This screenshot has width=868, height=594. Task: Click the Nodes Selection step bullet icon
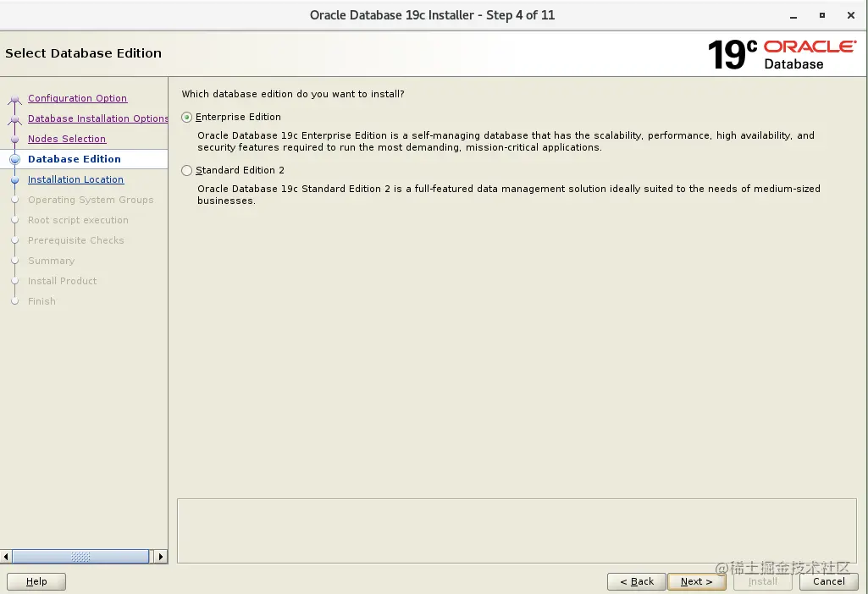click(15, 140)
